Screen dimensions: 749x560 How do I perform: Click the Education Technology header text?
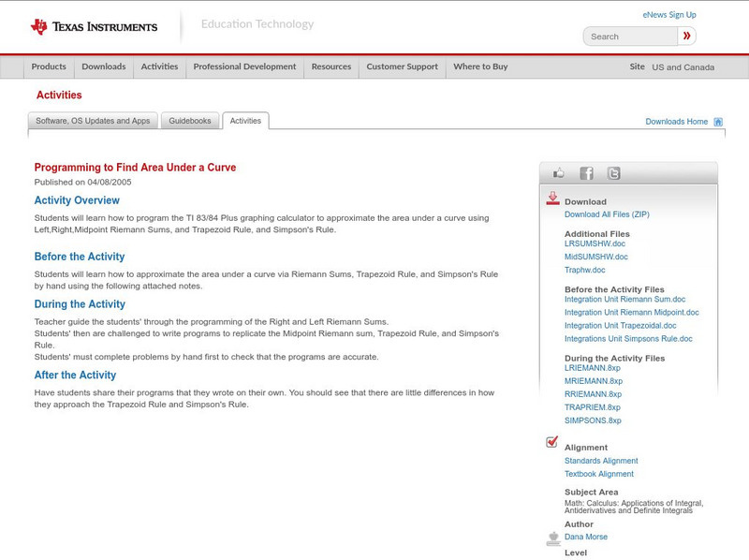(257, 24)
